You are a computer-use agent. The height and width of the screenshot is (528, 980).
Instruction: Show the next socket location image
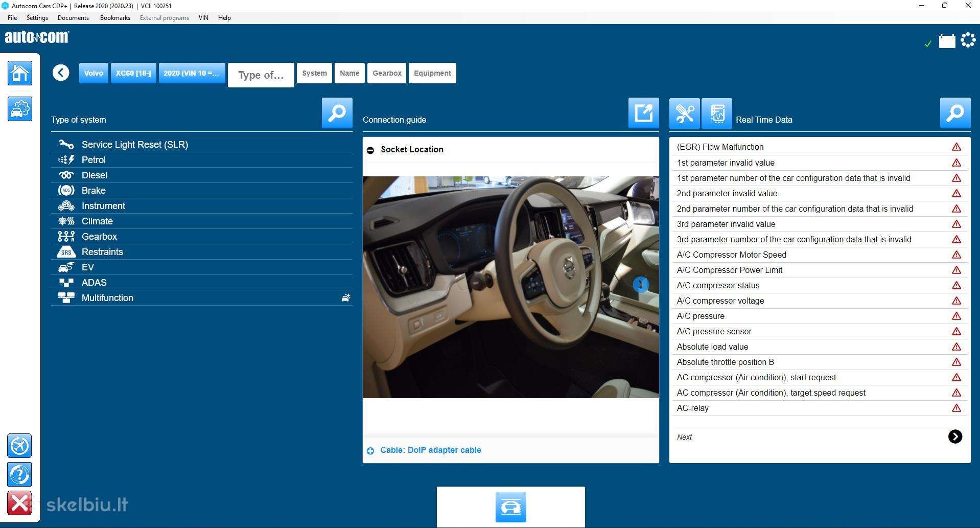[x=641, y=285]
